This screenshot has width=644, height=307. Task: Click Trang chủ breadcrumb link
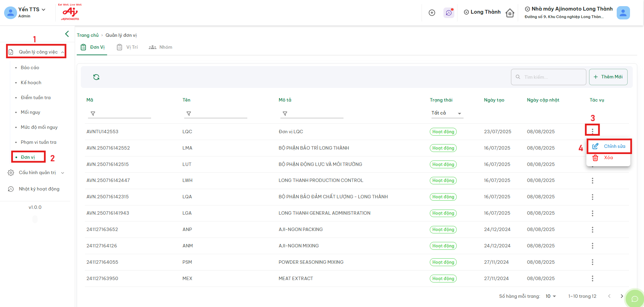(88, 35)
